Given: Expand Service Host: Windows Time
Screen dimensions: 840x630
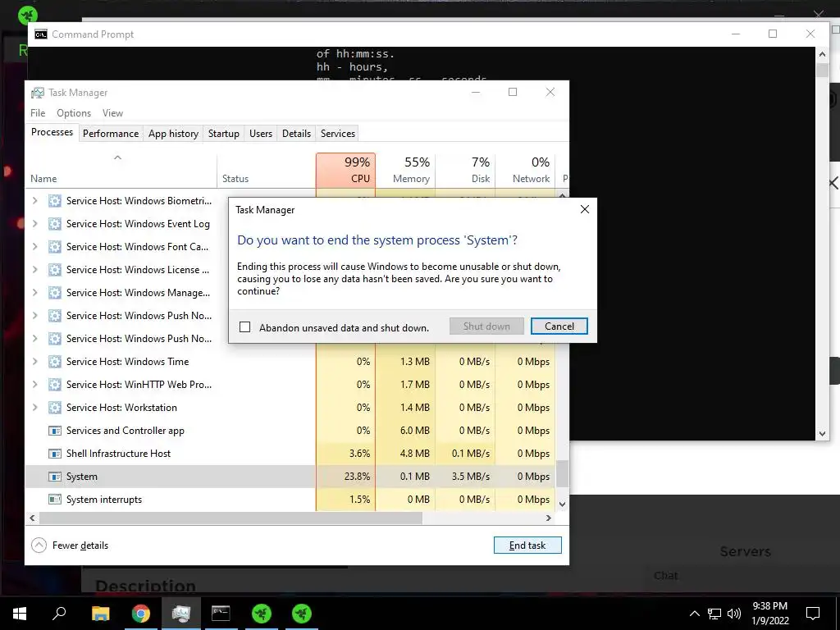Looking at the screenshot, I should (34, 362).
